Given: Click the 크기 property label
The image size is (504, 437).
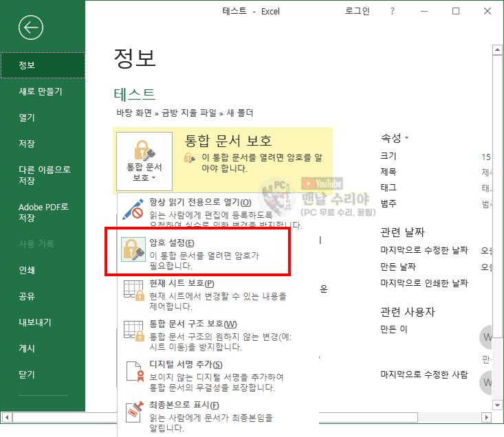Looking at the screenshot, I should pyautogui.click(x=388, y=156).
